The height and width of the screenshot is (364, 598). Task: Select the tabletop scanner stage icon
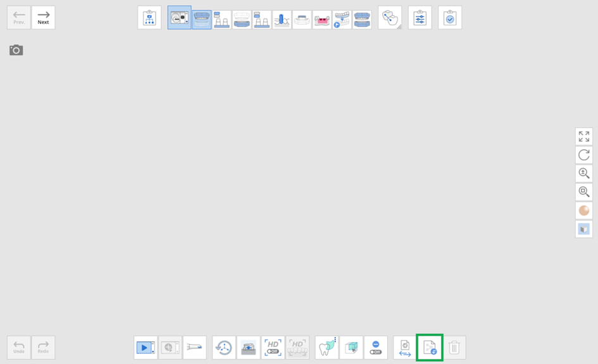pyautogui.click(x=179, y=18)
